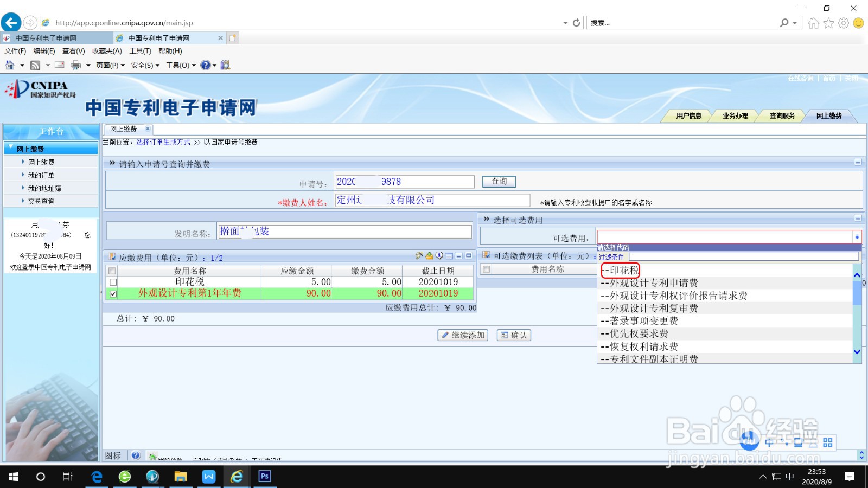The height and width of the screenshot is (488, 868).
Task: Open the RSS feeds icon
Action: [35, 65]
